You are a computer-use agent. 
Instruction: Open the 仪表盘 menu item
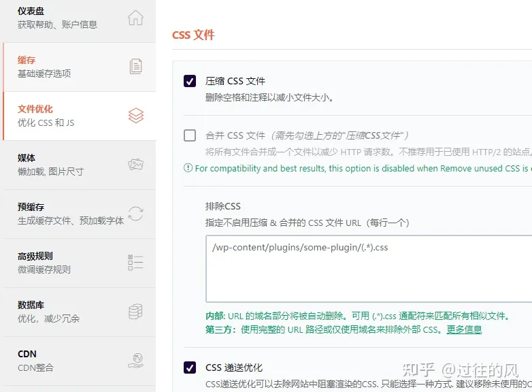[x=32, y=12]
